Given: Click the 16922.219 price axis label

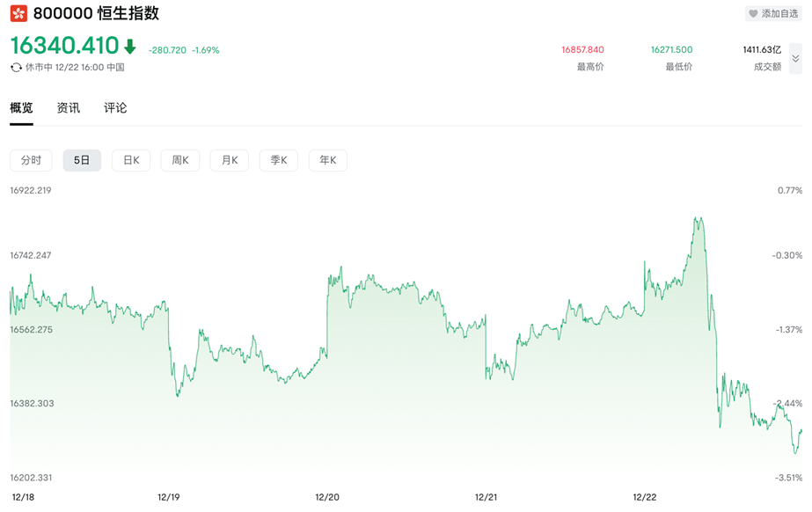Looking at the screenshot, I should pos(31,191).
